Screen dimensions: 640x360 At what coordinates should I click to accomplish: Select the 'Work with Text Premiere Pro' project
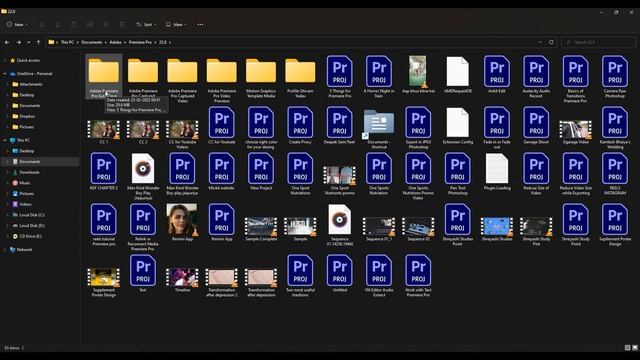418,276
